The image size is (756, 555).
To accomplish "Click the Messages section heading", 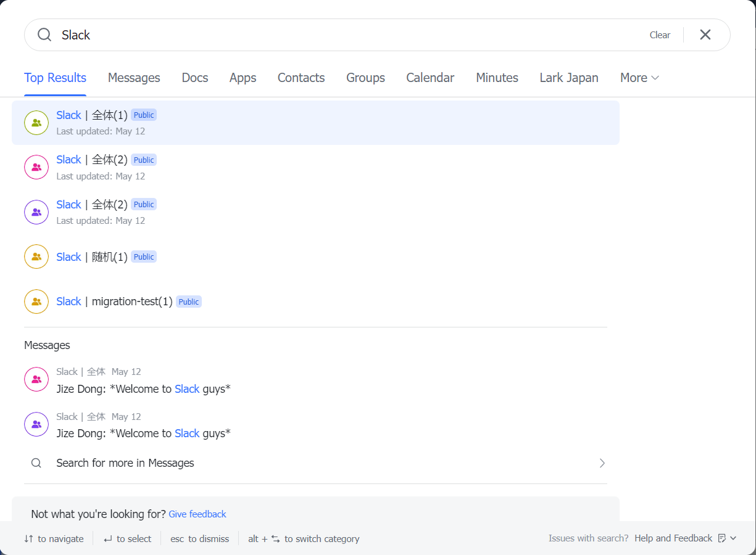I will tap(47, 345).
